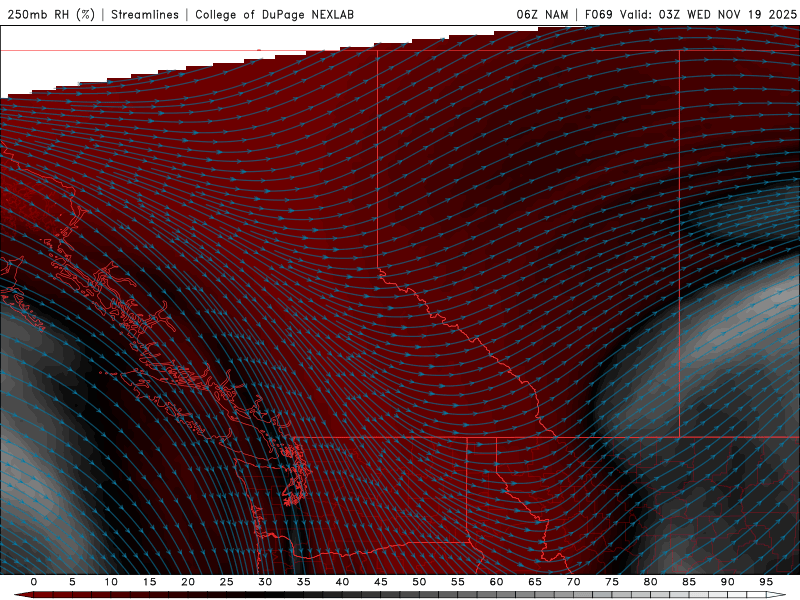Click the '35' label on the color bar
Viewport: 800px width, 600px height.
point(304,582)
